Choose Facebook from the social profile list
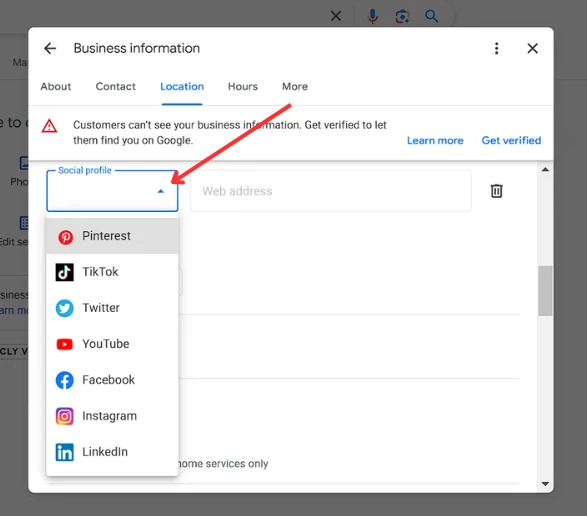 tap(112, 380)
